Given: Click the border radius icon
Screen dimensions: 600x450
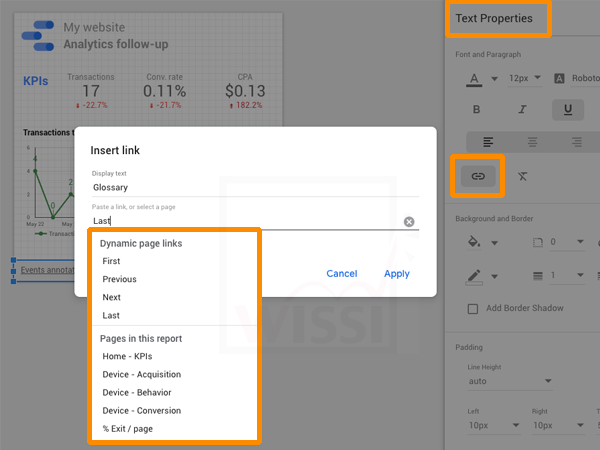Looking at the screenshot, I should coord(538,242).
